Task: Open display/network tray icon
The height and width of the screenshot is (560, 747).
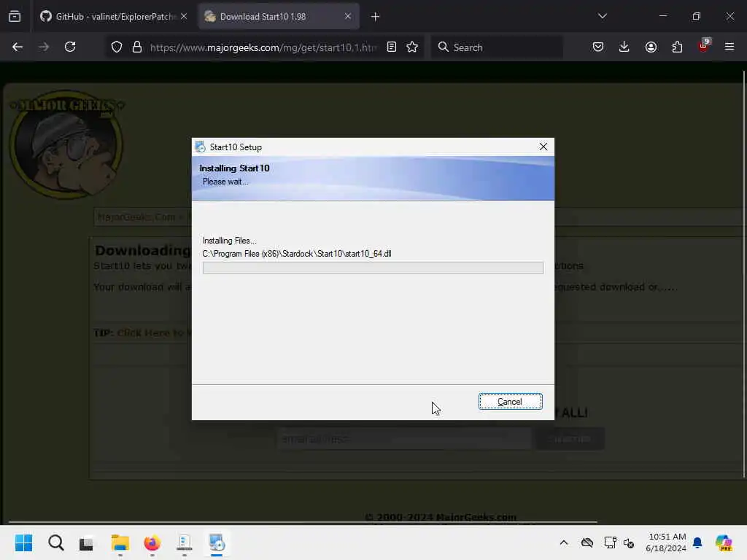Action: 610,542
